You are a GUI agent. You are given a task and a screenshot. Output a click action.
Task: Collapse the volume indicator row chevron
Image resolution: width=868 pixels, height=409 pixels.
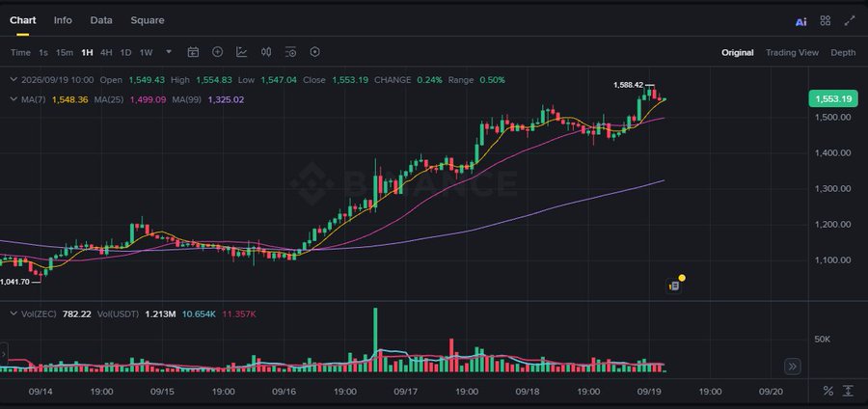14,314
